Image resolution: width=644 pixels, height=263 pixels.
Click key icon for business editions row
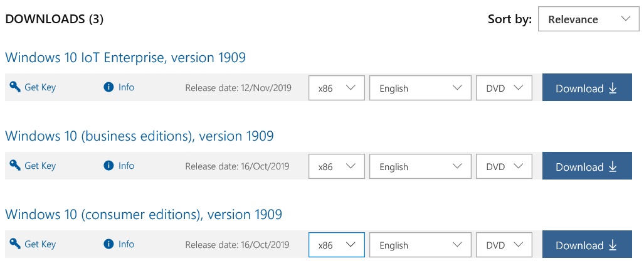pyautogui.click(x=15, y=166)
